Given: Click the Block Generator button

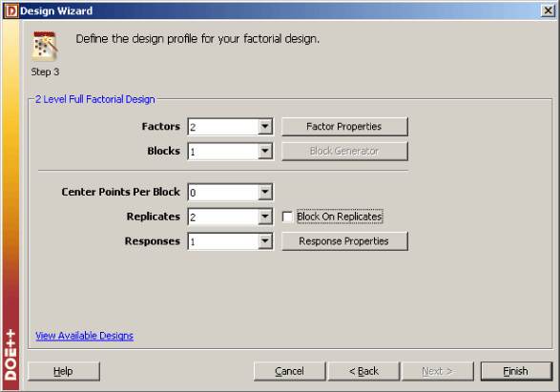Looking at the screenshot, I should pyautogui.click(x=344, y=152).
